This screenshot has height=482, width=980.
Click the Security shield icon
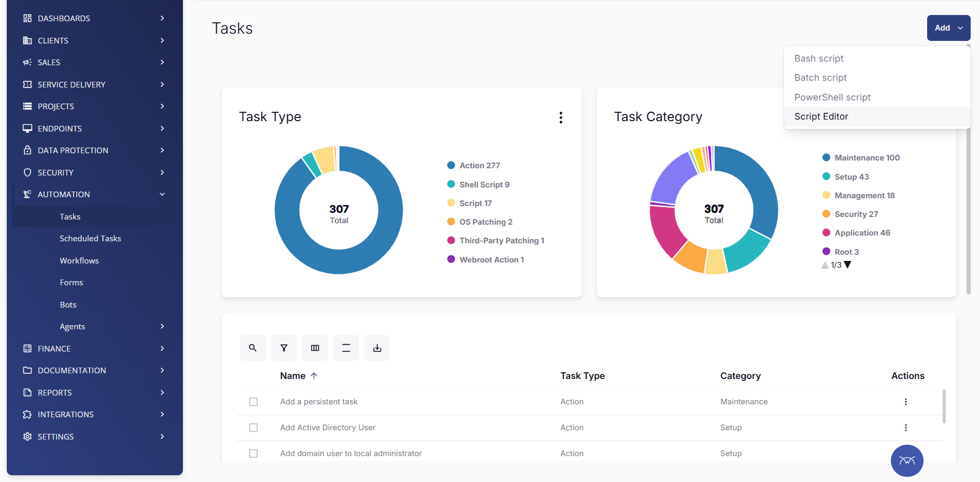tap(27, 172)
